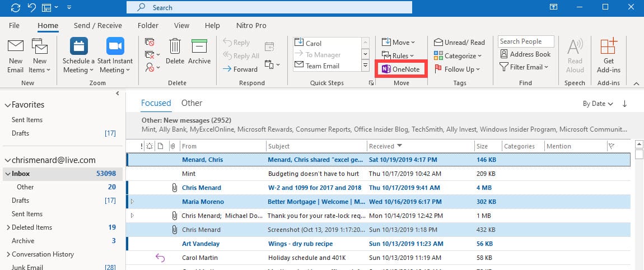Switch to the Folder tab

(148, 25)
